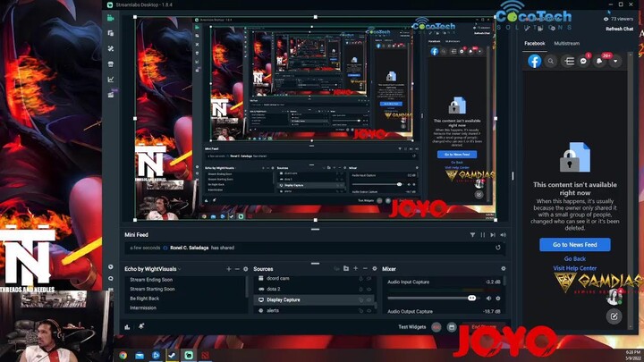The width and height of the screenshot is (644, 362).
Task: Mute Mini Feed event alerts
Action: tap(503, 235)
